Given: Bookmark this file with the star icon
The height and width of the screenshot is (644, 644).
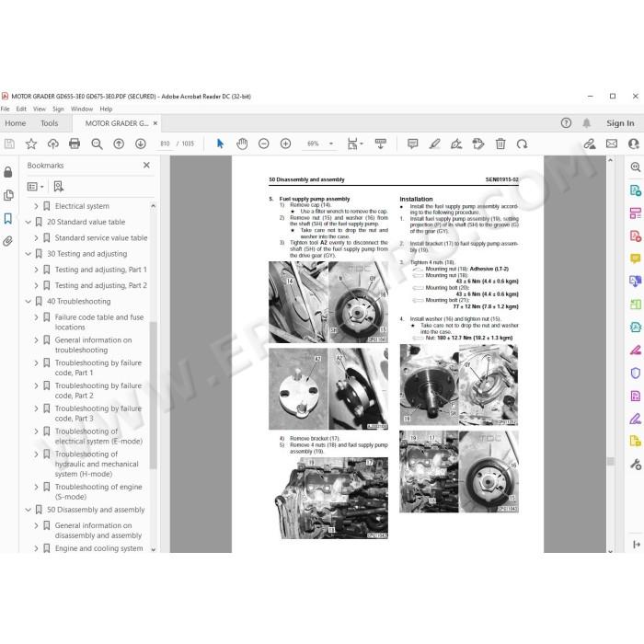Looking at the screenshot, I should 31,144.
